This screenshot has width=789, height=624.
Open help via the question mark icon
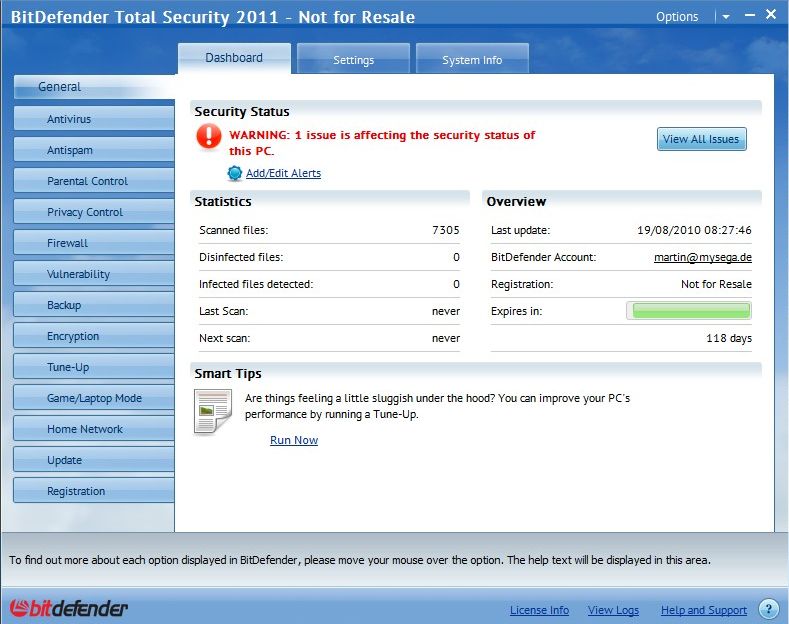point(768,609)
